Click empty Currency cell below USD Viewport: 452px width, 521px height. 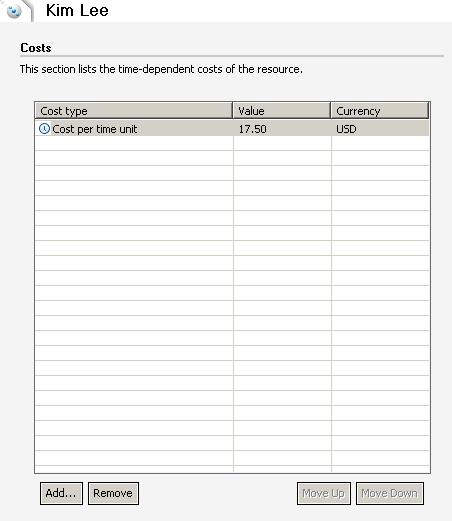[380, 143]
